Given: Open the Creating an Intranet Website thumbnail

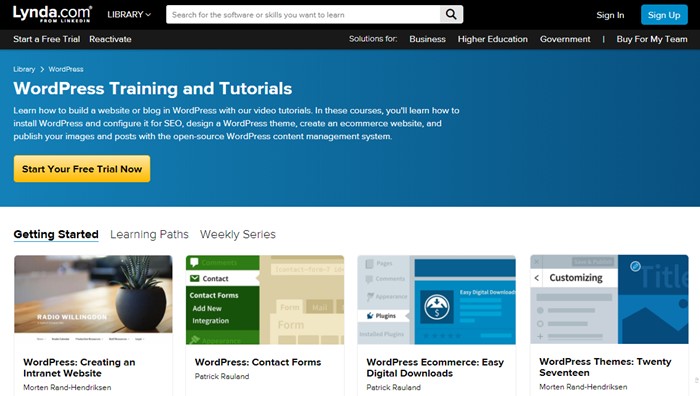Looking at the screenshot, I should click(x=93, y=299).
